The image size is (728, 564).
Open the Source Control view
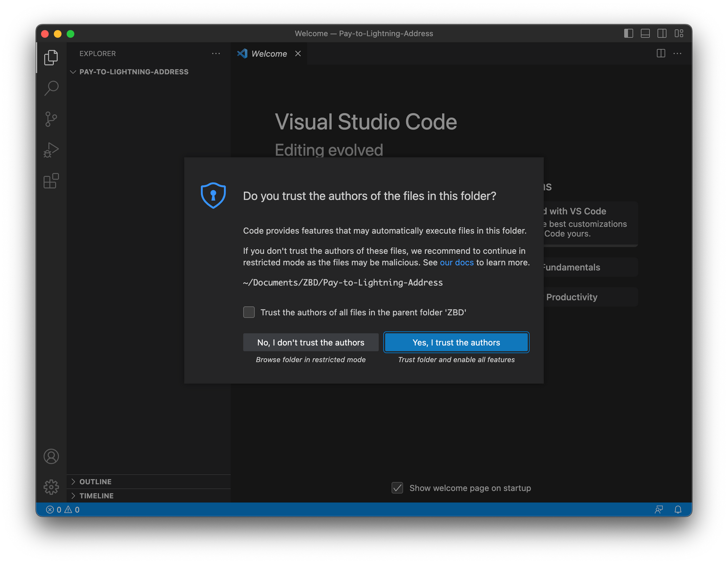click(x=51, y=119)
